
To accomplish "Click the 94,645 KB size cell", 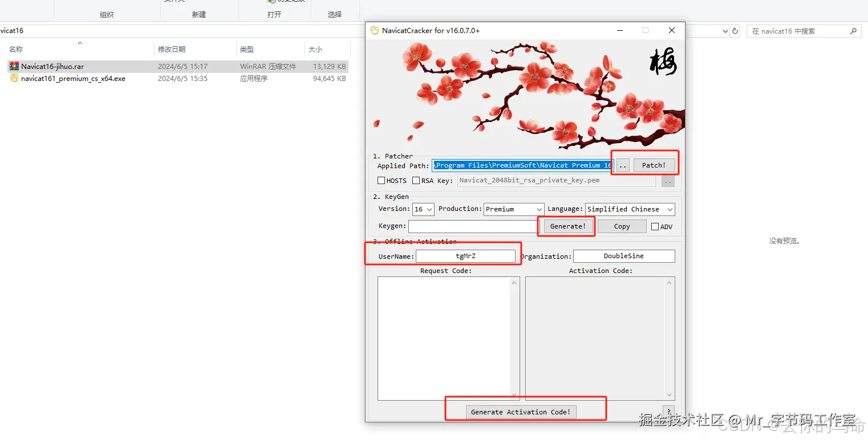I will pos(330,79).
